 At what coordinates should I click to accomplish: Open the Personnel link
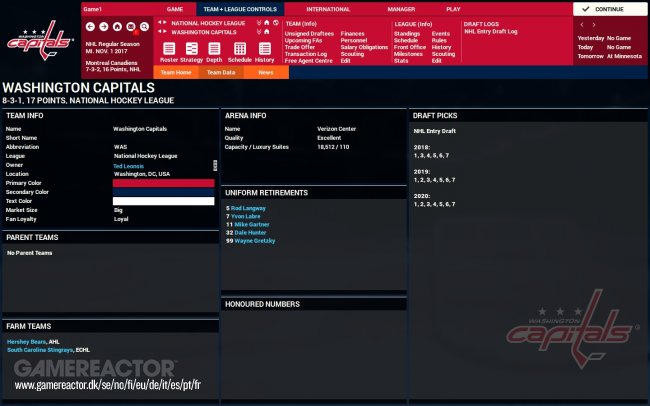(354, 40)
